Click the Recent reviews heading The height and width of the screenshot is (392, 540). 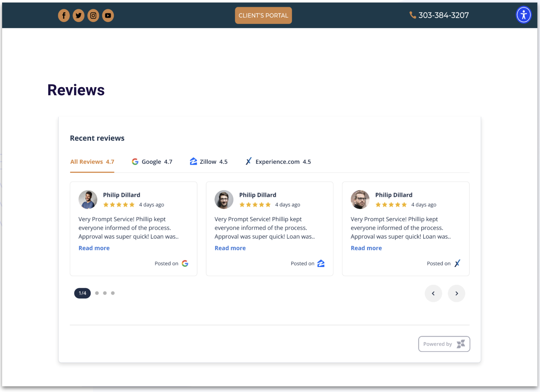pyautogui.click(x=97, y=138)
